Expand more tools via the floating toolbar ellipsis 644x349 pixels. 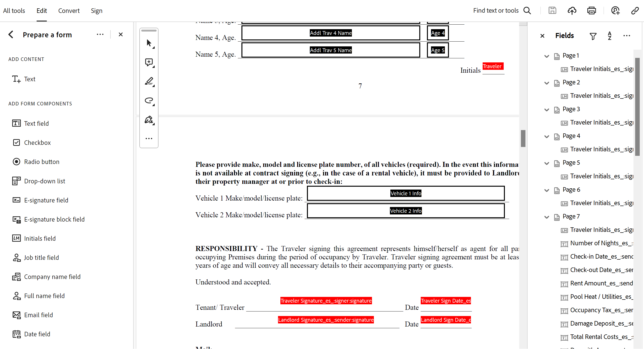[149, 138]
